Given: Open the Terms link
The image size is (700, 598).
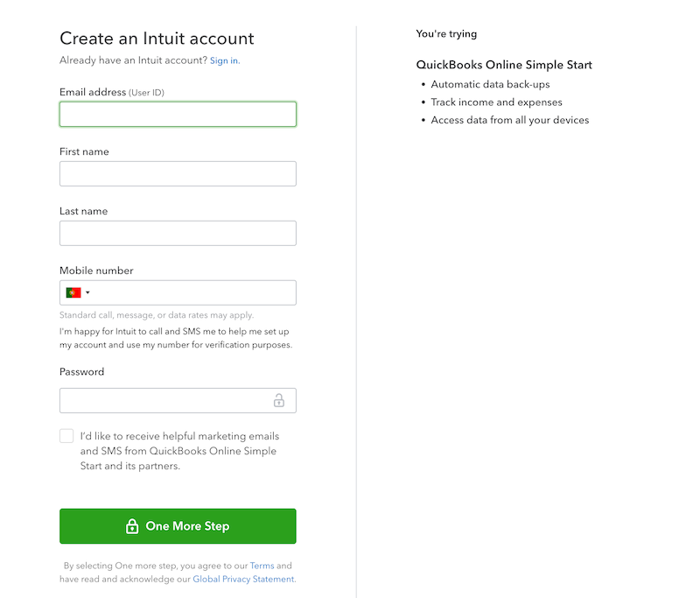Looking at the screenshot, I should [262, 566].
